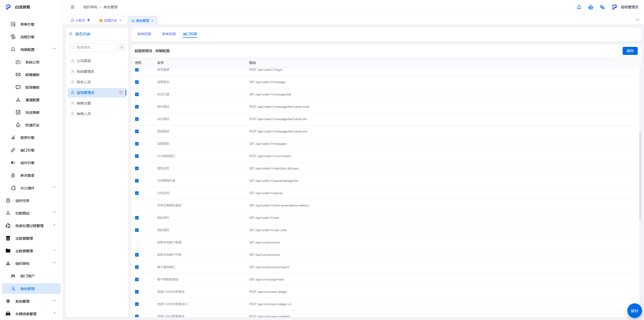
Task: Open notifications bell icon
Action: pos(579,7)
